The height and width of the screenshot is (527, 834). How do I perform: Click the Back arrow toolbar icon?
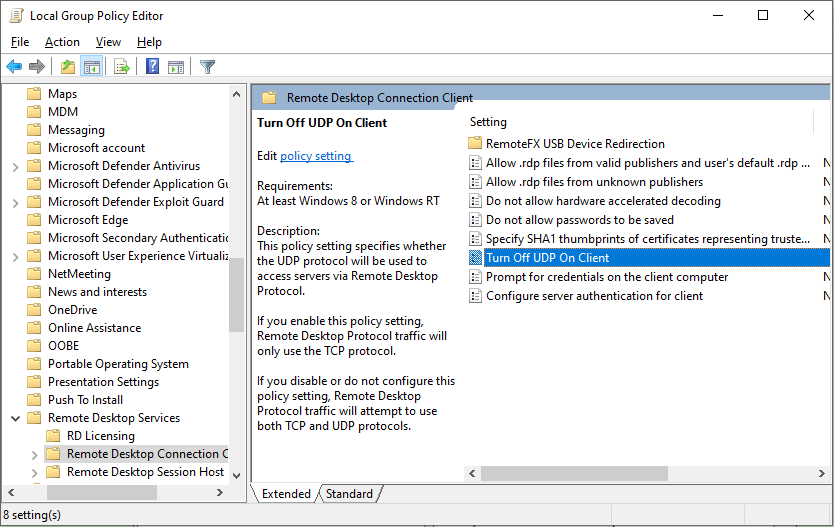coord(14,67)
